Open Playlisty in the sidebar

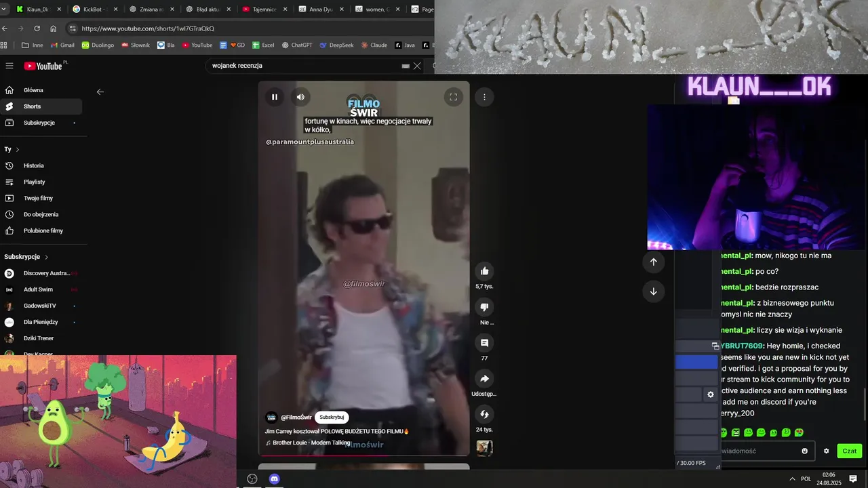coord(41,182)
